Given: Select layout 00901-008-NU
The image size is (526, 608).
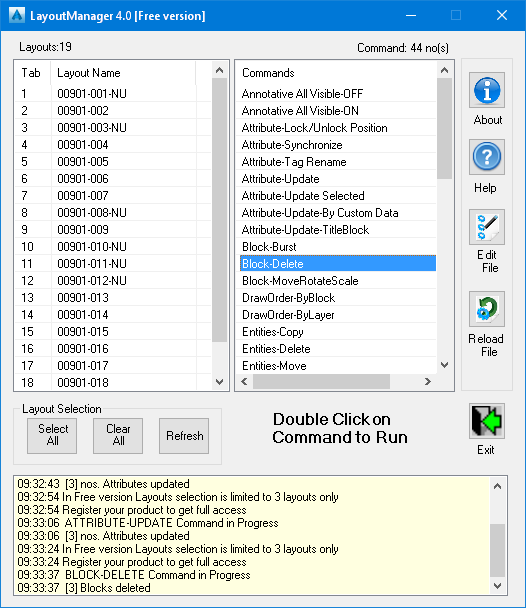Looking at the screenshot, I should click(x=113, y=213).
